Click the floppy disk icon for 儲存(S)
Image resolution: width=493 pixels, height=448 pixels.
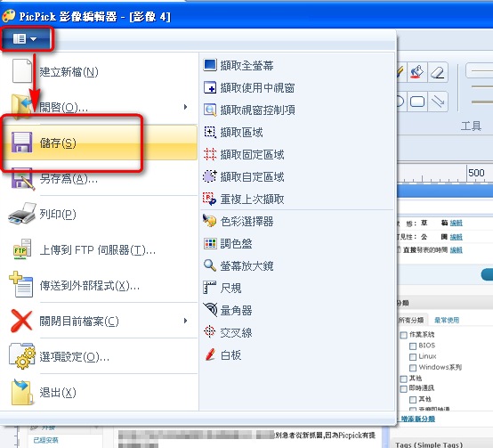21,143
